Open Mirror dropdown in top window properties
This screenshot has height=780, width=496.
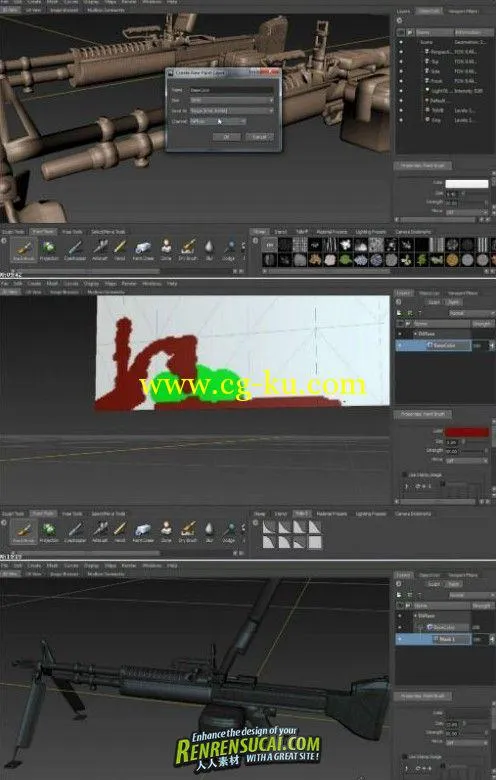(x=466, y=212)
